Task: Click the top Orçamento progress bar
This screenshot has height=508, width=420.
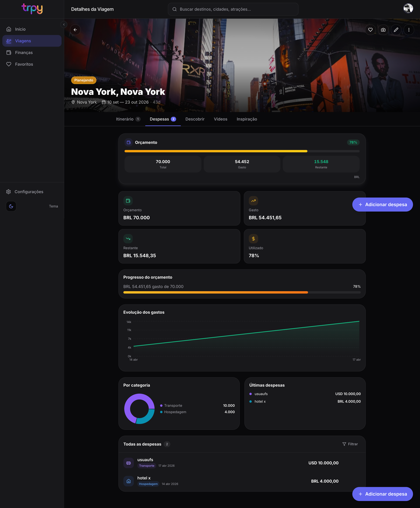Action: click(242, 151)
